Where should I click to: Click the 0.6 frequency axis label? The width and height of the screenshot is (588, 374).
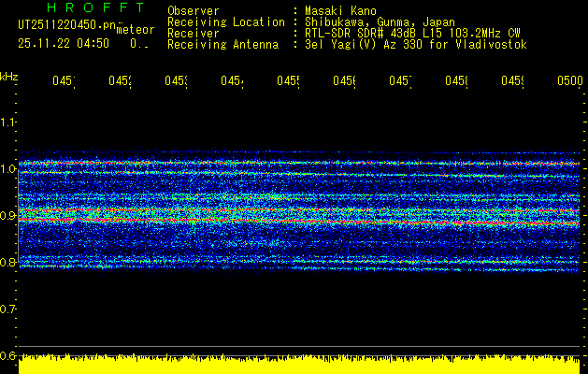8,355
